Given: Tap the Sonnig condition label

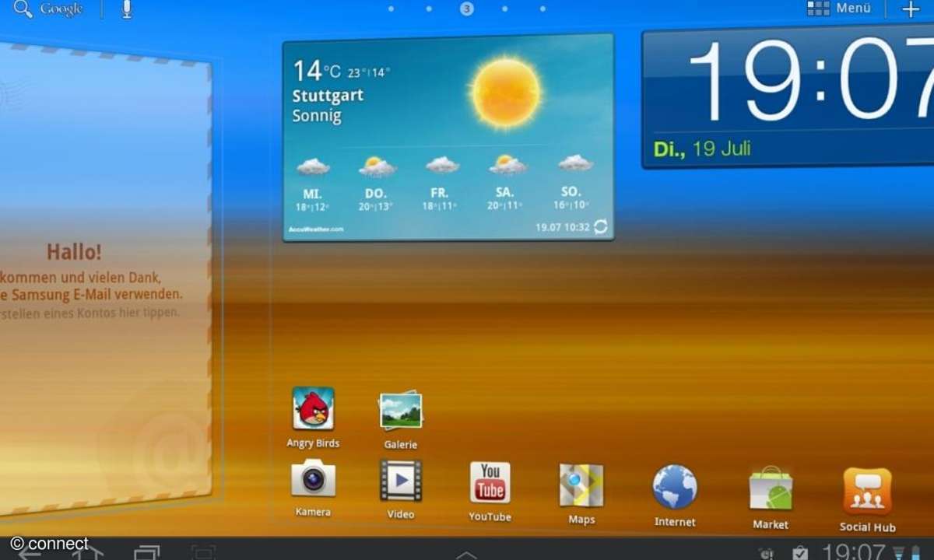Looking at the screenshot, I should coord(317,116).
